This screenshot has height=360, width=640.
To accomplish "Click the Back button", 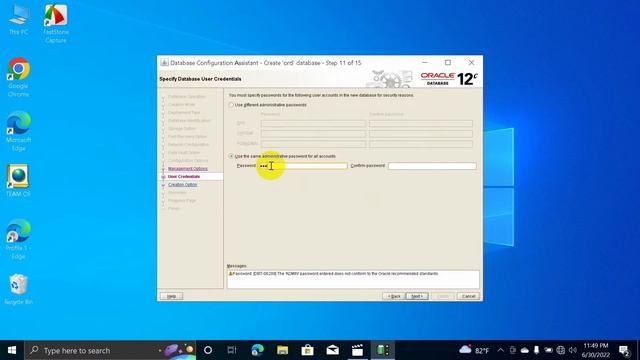I will (x=394, y=296).
